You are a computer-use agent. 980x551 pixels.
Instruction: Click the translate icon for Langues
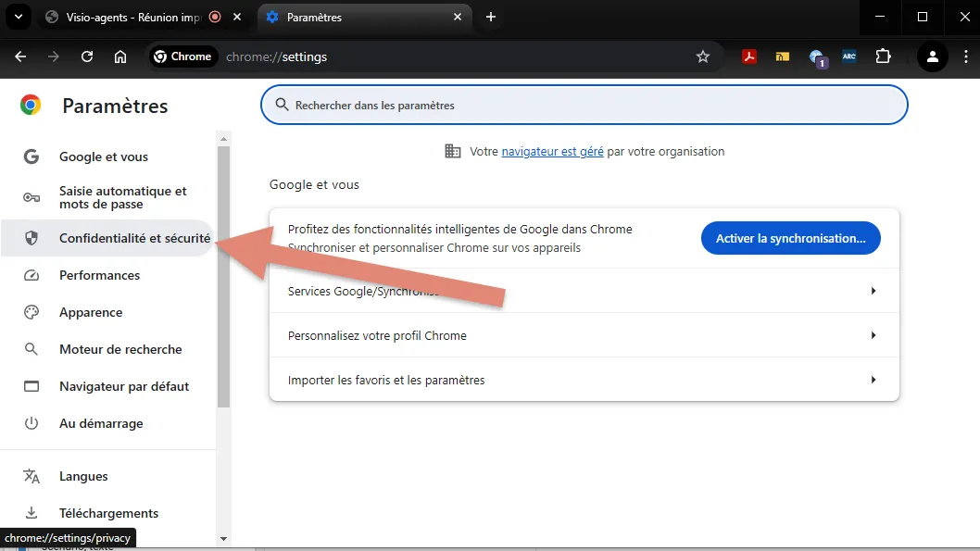(31, 476)
